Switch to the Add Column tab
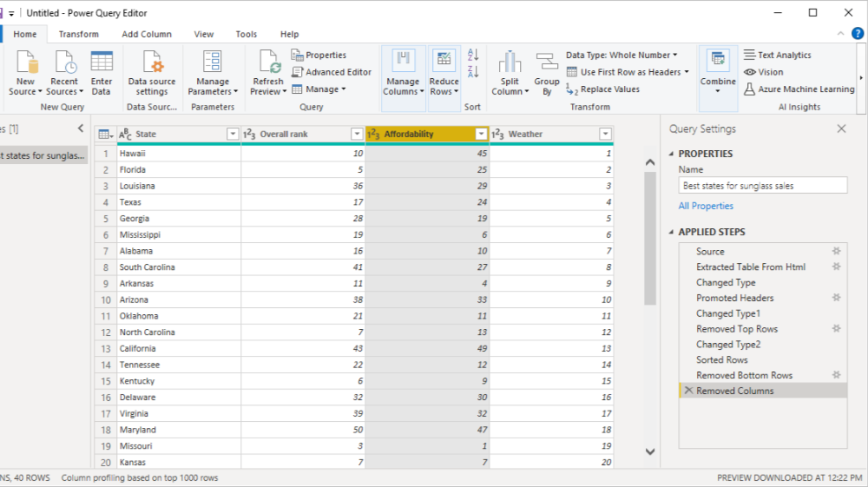This screenshot has height=487, width=868. [147, 35]
